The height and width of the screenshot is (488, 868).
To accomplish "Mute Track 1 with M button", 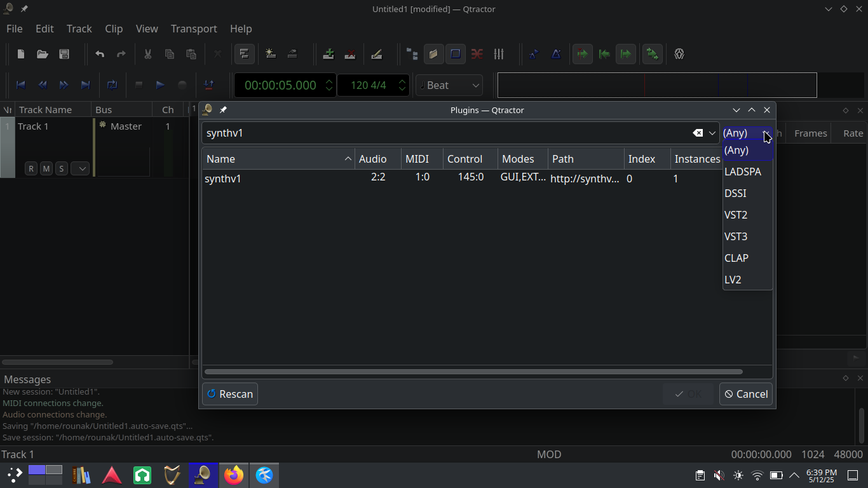I will tap(46, 168).
